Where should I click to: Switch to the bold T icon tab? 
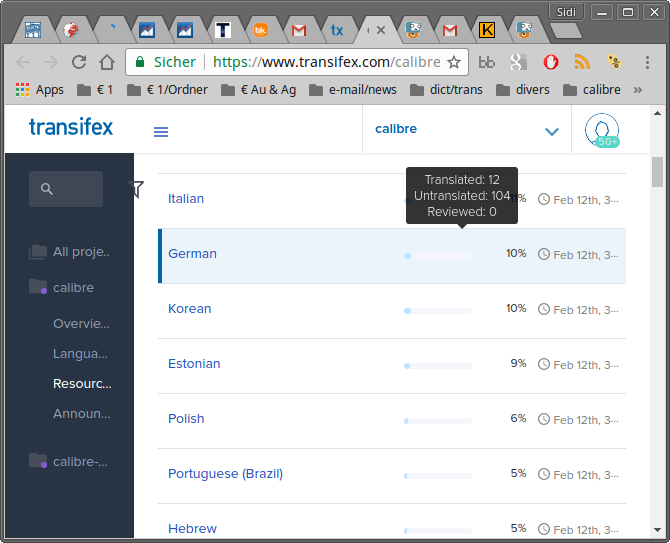(x=223, y=30)
